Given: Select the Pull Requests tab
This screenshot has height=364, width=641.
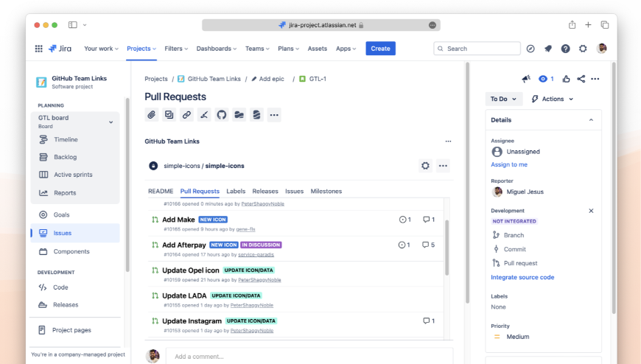Looking at the screenshot, I should tap(200, 191).
